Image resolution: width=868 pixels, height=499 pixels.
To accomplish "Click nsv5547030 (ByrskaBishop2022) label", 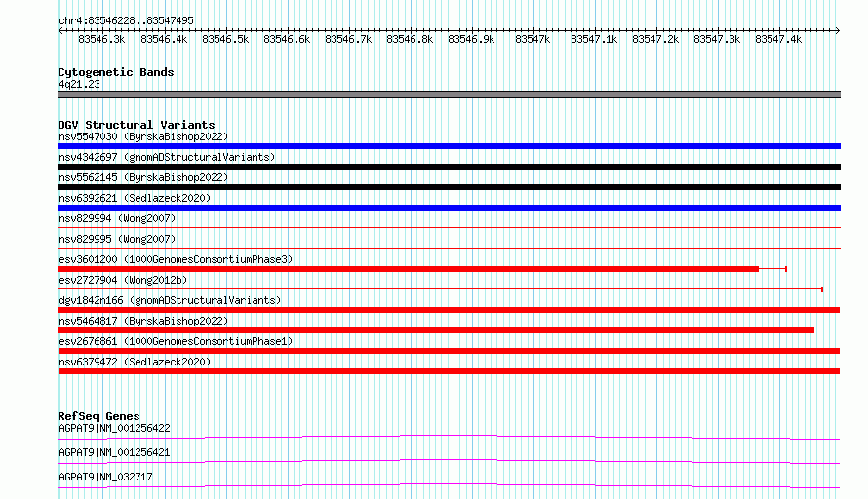I will 143,136.
